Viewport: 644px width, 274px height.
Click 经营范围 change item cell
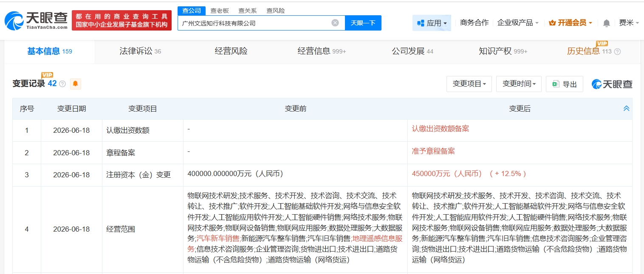tap(143, 229)
